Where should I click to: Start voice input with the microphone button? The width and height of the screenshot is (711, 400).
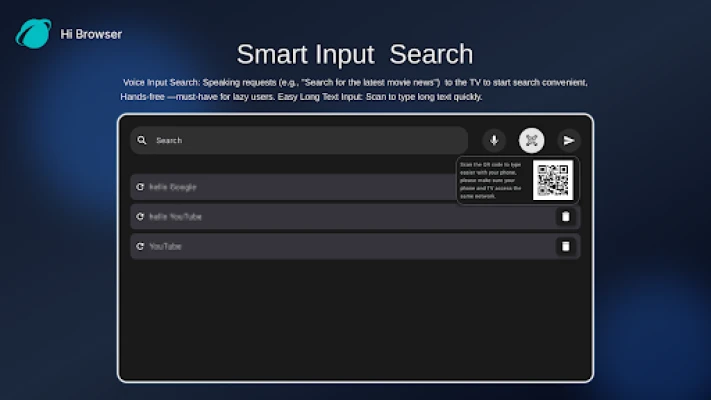[x=494, y=141]
